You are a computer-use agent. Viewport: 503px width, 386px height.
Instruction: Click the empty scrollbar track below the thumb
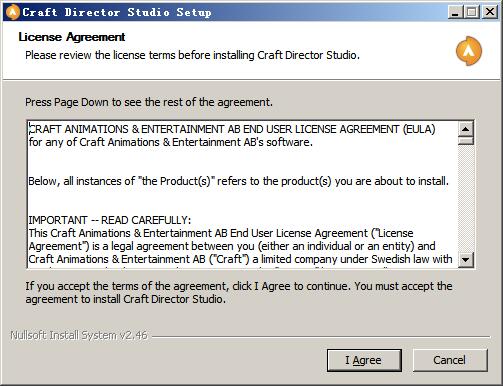[466, 198]
